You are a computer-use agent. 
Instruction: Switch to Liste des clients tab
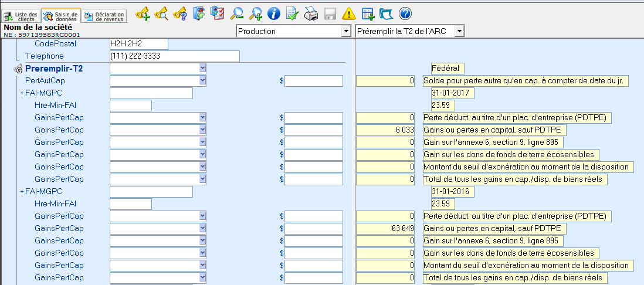(x=21, y=16)
